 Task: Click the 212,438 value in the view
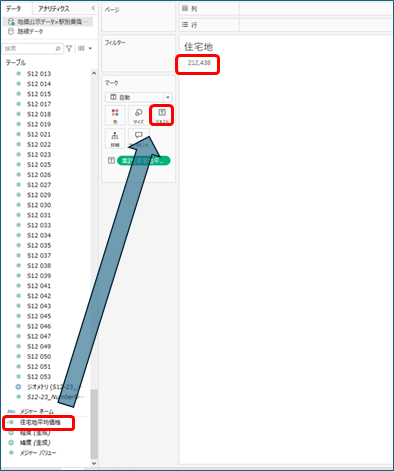tap(199, 63)
